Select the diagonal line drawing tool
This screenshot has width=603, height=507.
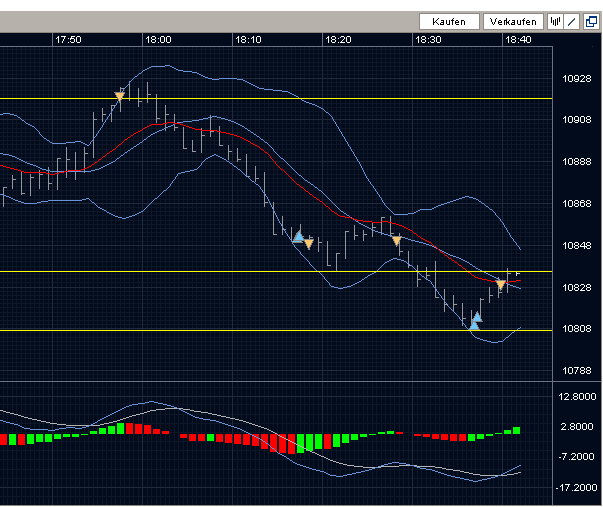point(571,21)
